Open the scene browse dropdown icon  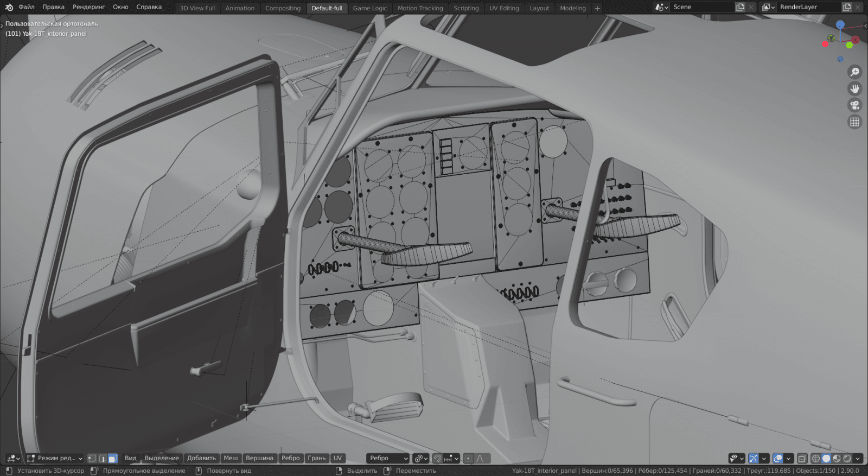(661, 7)
